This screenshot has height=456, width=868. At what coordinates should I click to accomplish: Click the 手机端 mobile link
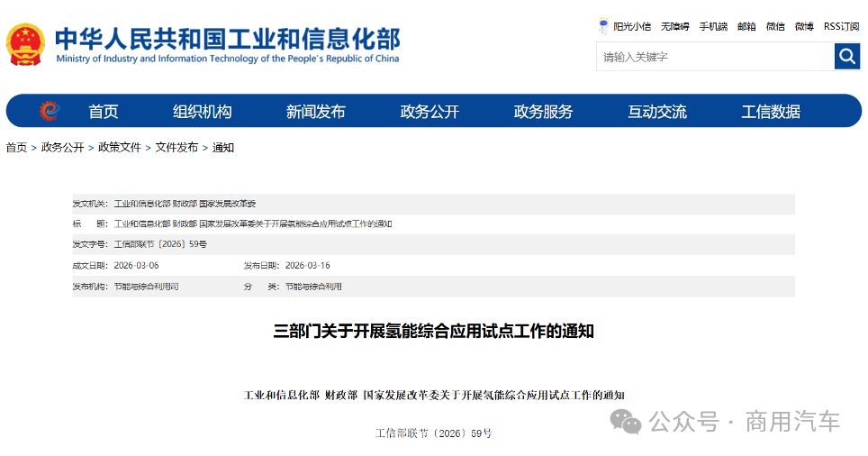[x=713, y=26]
